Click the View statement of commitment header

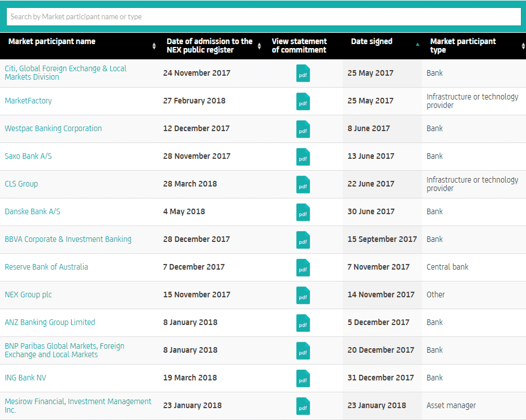[x=299, y=45]
